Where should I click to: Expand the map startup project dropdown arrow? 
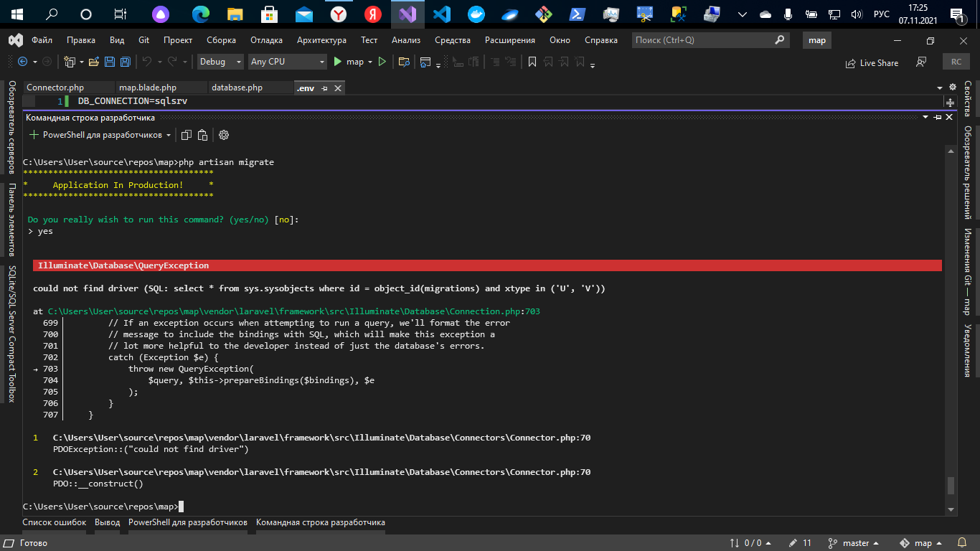370,62
